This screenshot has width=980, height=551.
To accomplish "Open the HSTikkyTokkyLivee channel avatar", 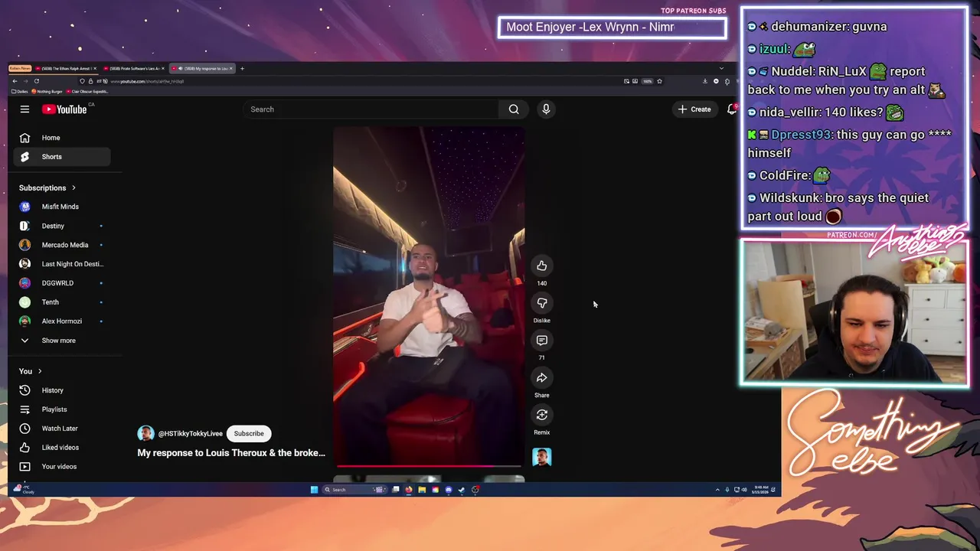I will pyautogui.click(x=145, y=433).
